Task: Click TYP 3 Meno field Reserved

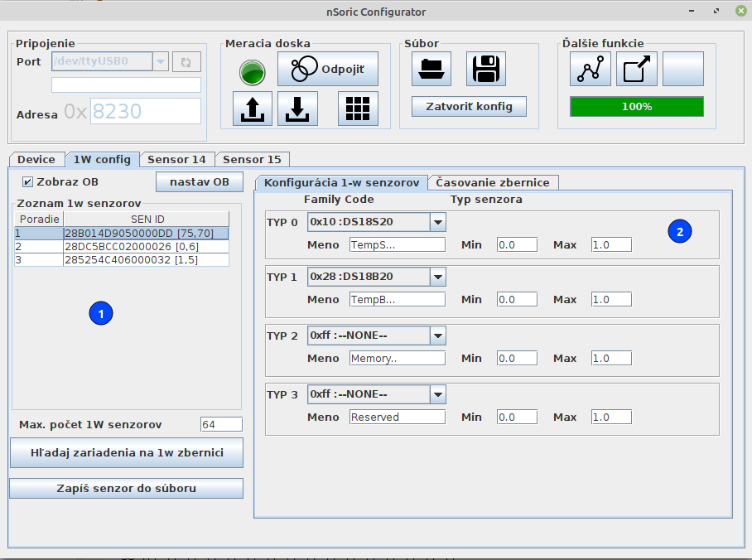Action: point(397,417)
